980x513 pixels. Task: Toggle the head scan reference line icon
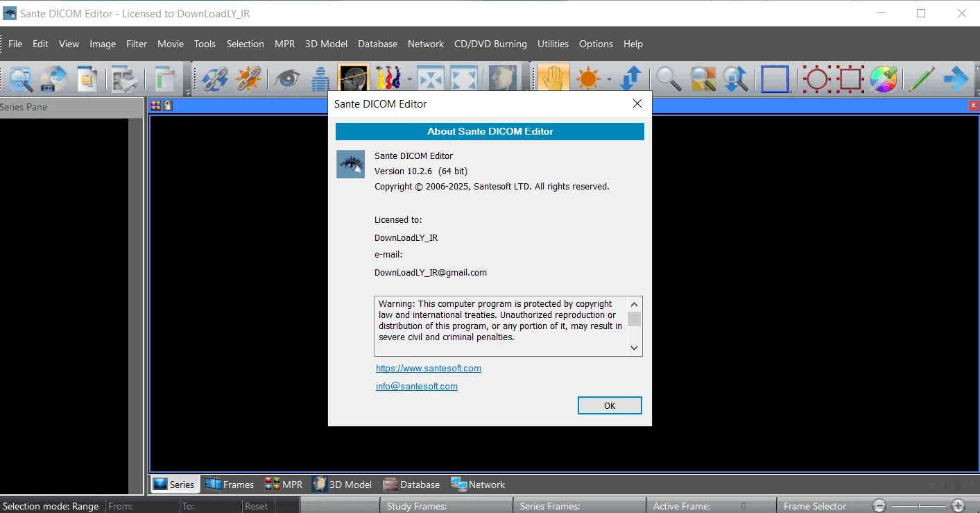[x=353, y=78]
